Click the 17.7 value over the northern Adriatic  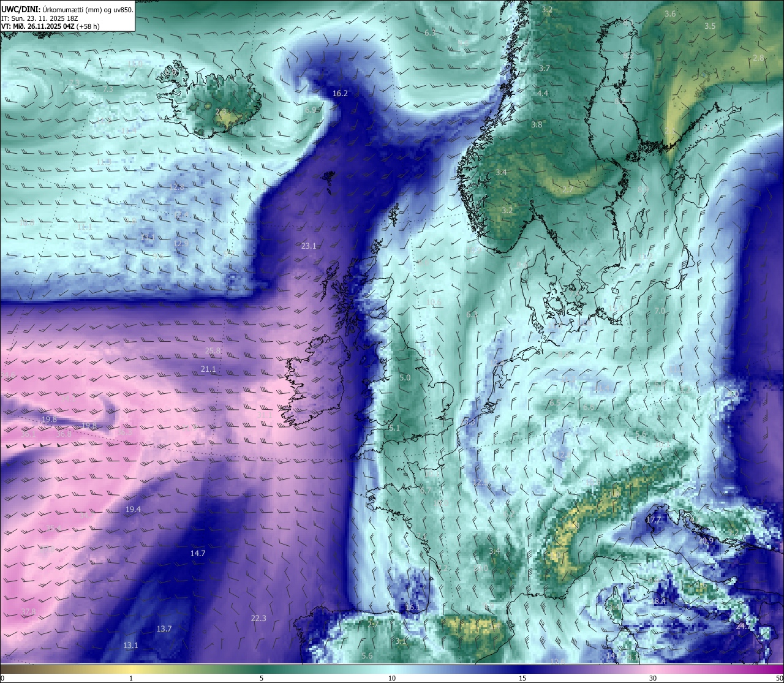(654, 521)
